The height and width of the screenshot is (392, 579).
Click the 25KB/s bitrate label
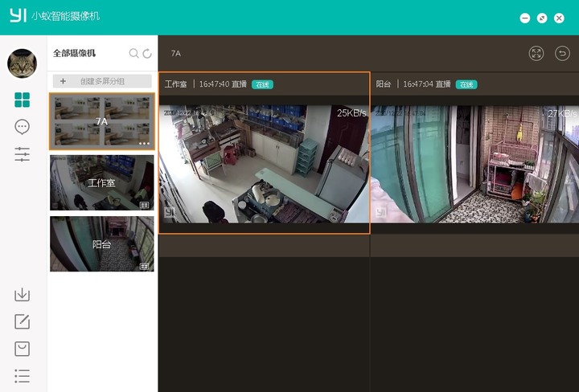351,113
